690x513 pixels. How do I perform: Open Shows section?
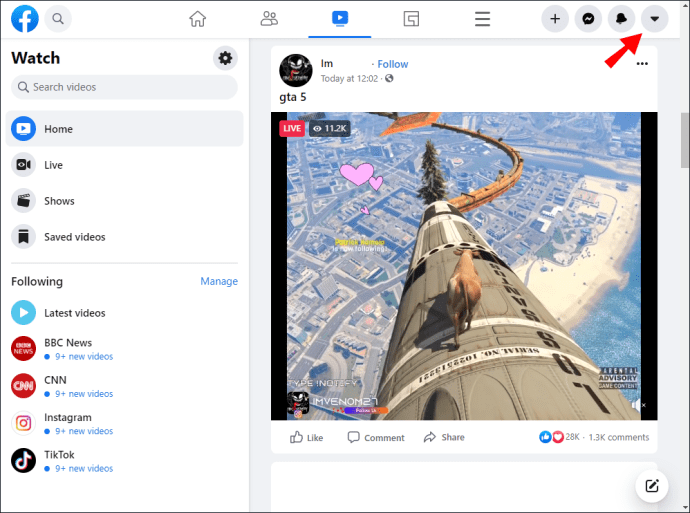tap(125, 201)
